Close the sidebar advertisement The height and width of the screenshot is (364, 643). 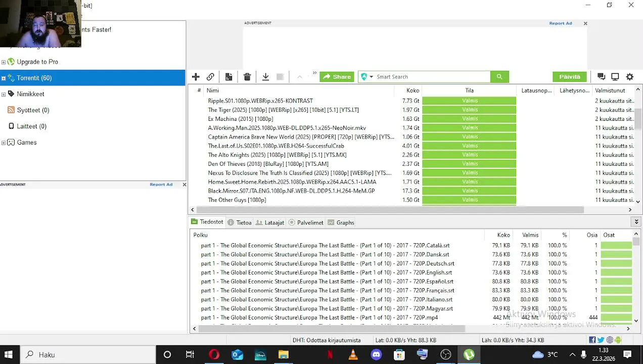pos(184,185)
